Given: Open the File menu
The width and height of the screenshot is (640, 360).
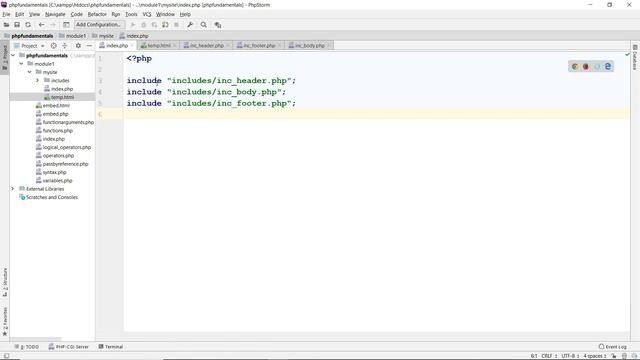Looking at the screenshot, I should pyautogui.click(x=6, y=14).
